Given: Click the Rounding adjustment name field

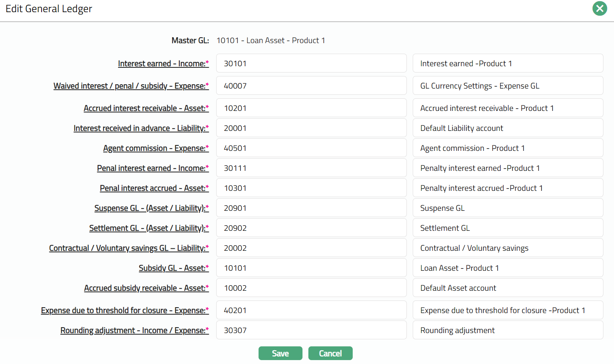Looking at the screenshot, I should click(507, 330).
